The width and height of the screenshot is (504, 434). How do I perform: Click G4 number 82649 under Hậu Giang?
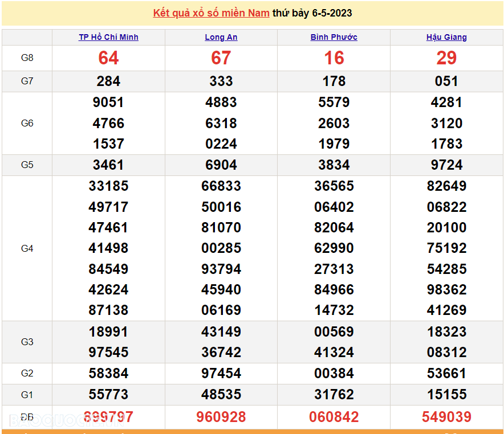pyautogui.click(x=447, y=186)
